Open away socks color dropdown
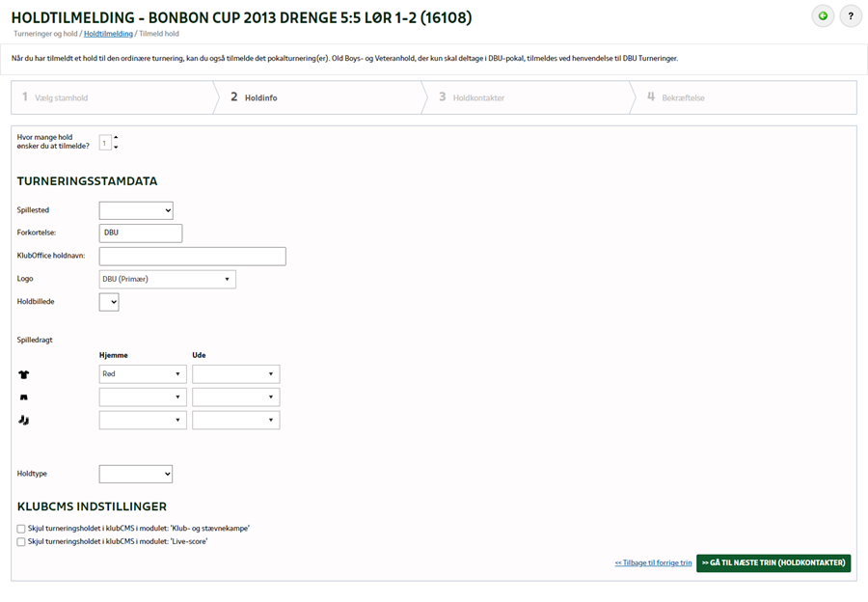This screenshot has height=602, width=868. tap(236, 421)
